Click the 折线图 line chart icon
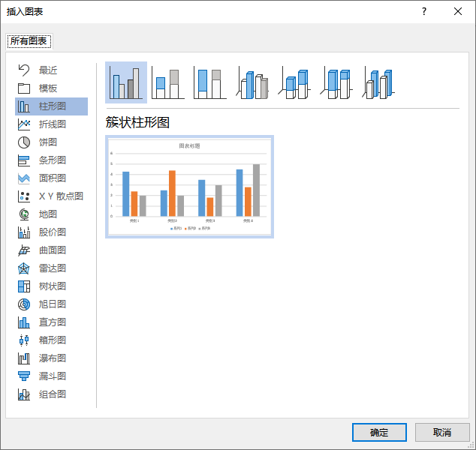The height and width of the screenshot is (450, 476). 24,124
